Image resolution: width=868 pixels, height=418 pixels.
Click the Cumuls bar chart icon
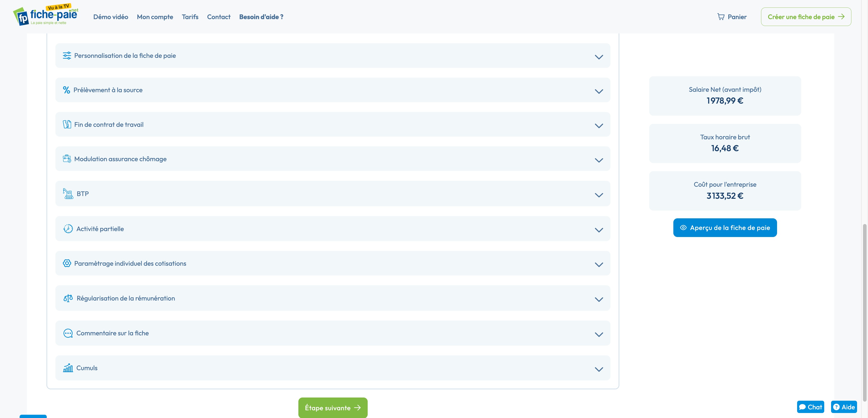[x=68, y=368]
